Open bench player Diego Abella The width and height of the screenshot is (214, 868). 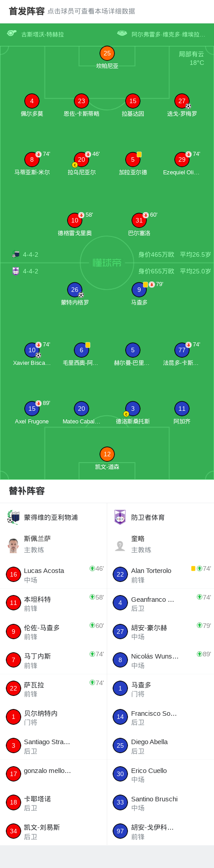(x=160, y=746)
